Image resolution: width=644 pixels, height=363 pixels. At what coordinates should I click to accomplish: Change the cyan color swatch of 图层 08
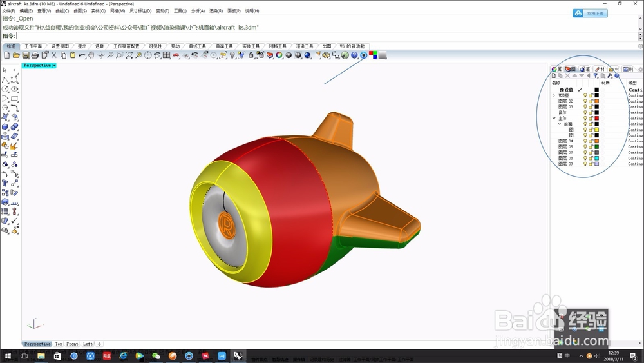coord(597,158)
